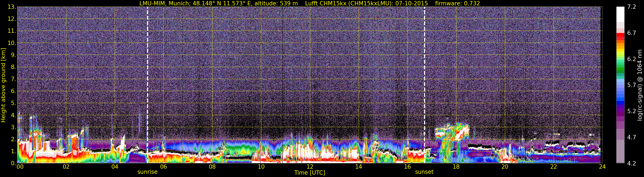Click the 4.2 colorbar tick label
This screenshot has width=644, height=177.
point(632,163)
